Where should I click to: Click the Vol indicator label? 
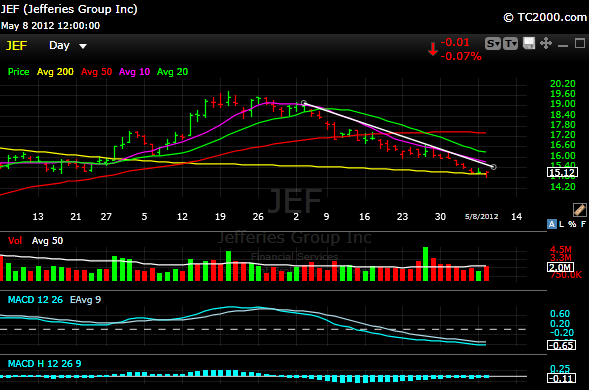tap(15, 241)
